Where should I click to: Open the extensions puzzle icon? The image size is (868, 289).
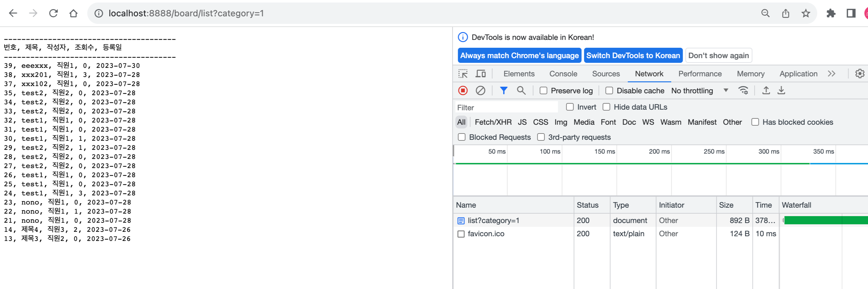pyautogui.click(x=831, y=13)
